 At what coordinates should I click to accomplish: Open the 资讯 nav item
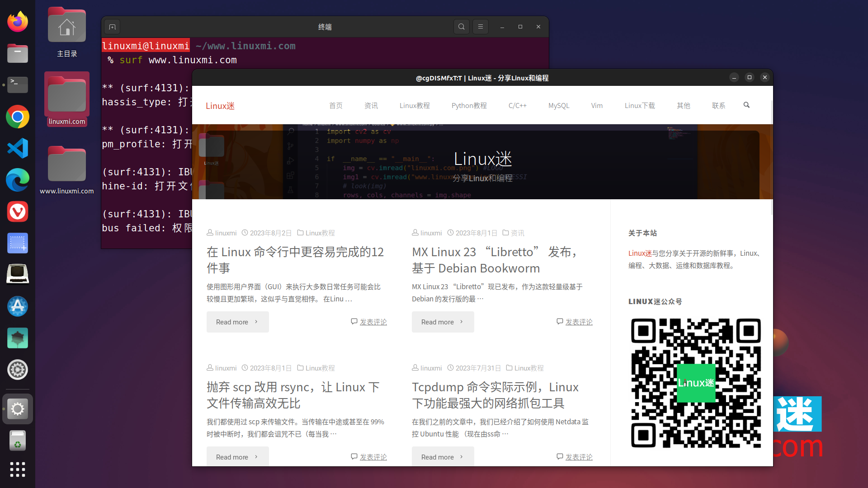pyautogui.click(x=371, y=105)
